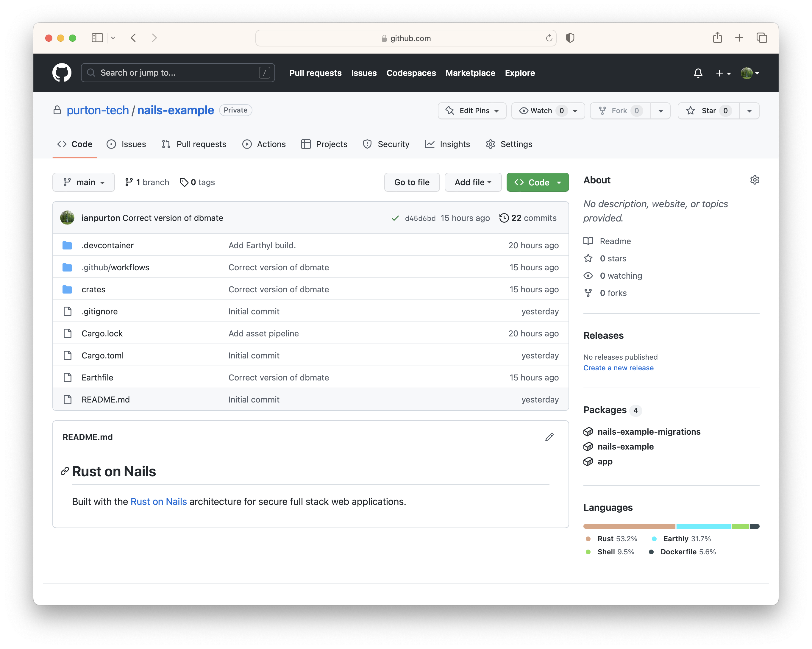
Task: Open the Cargo.toml file
Action: coord(102,355)
